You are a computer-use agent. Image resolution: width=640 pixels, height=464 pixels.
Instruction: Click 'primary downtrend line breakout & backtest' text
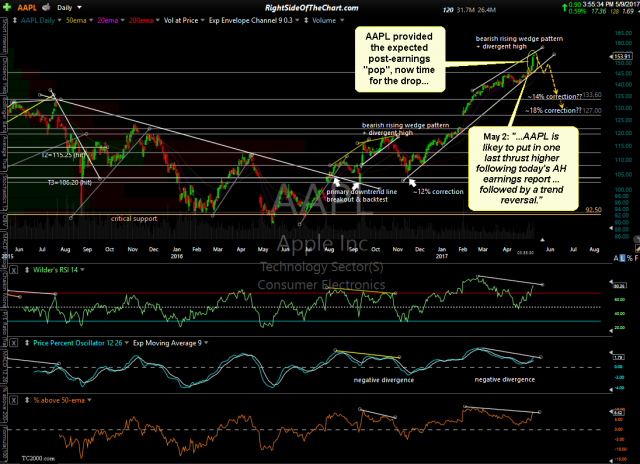[x=361, y=195]
